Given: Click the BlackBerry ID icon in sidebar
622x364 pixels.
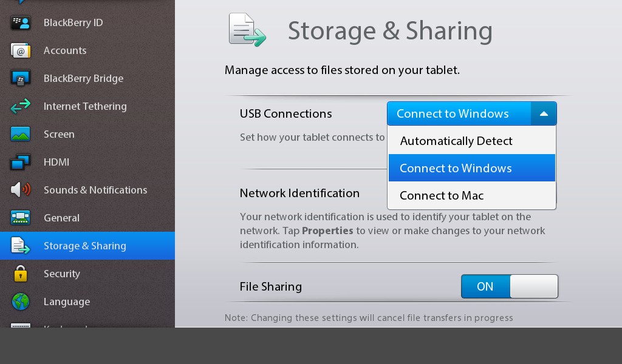Looking at the screenshot, I should pos(20,22).
